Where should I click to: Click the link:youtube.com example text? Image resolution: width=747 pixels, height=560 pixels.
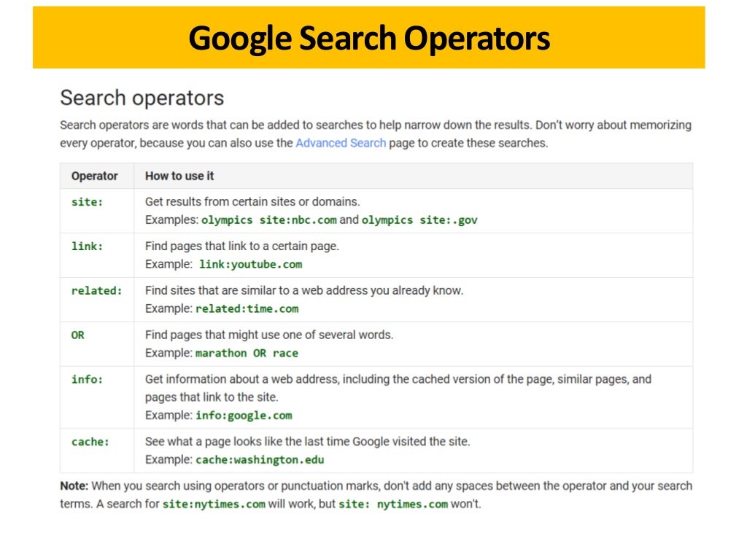(251, 264)
